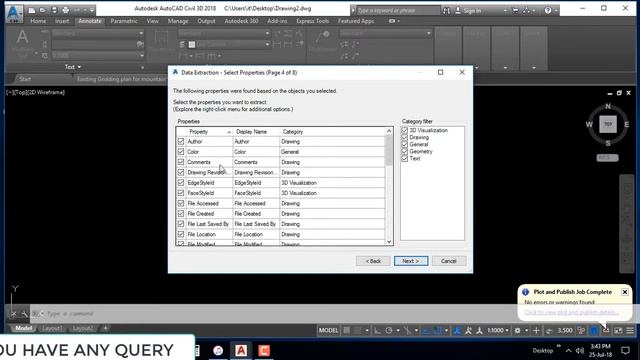
Task: Uncheck the File Created property checkbox
Action: [x=181, y=213]
